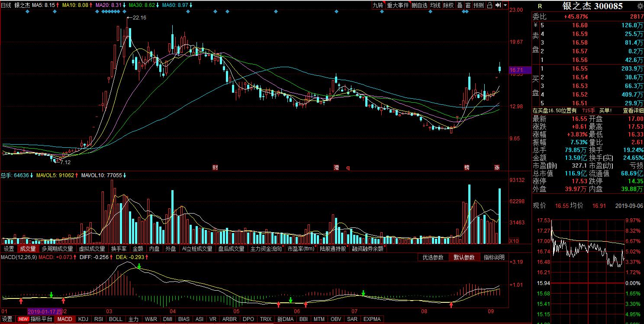Open the 日线 period selector
Viewport: 644px width, 324px height.
[6, 5]
